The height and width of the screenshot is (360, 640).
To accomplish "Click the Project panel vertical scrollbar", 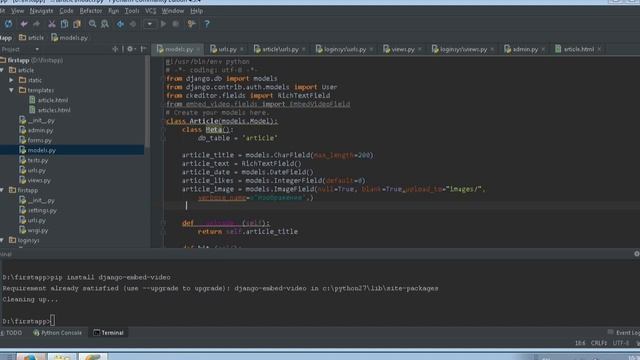I will 147,102.
